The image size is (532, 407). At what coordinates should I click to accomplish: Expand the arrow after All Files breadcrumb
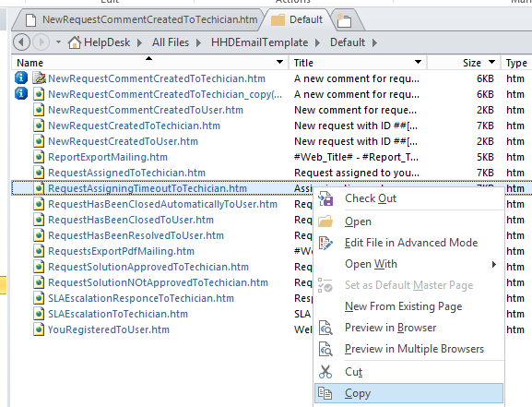pyautogui.click(x=198, y=42)
